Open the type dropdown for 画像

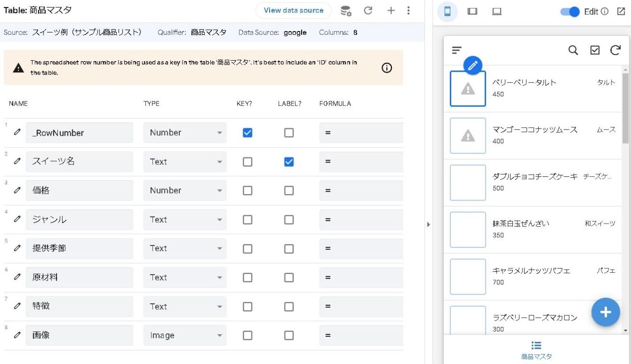tap(220, 335)
